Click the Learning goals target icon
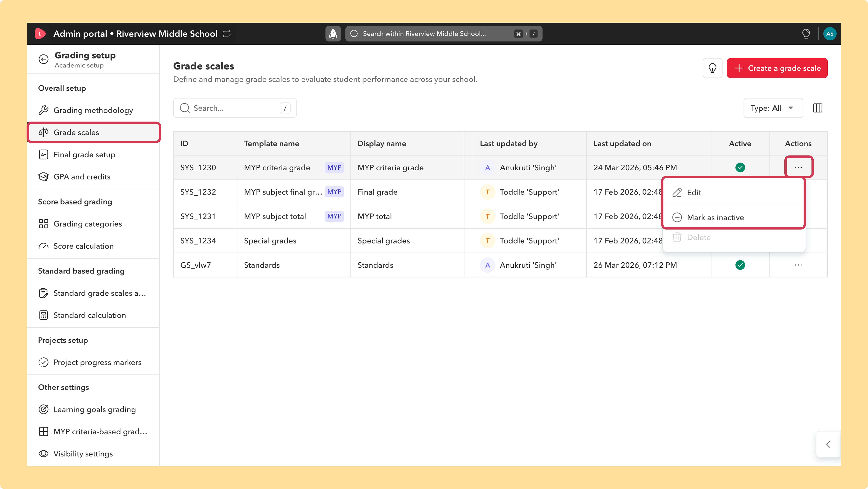This screenshot has height=489, width=868. (x=44, y=409)
